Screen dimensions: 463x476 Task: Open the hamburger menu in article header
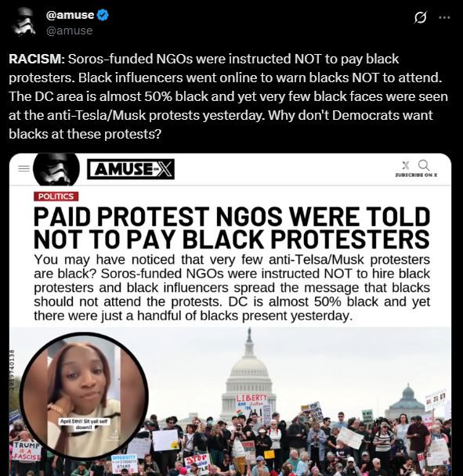(24, 168)
